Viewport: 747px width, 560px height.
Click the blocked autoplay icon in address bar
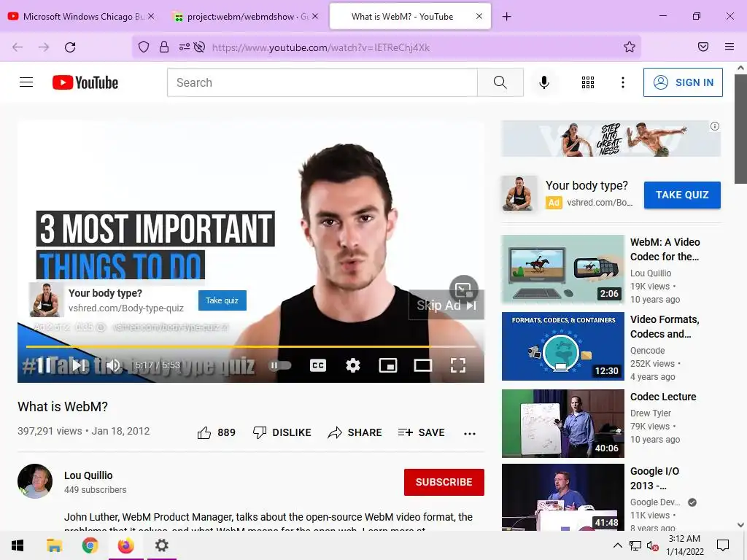[x=200, y=47]
